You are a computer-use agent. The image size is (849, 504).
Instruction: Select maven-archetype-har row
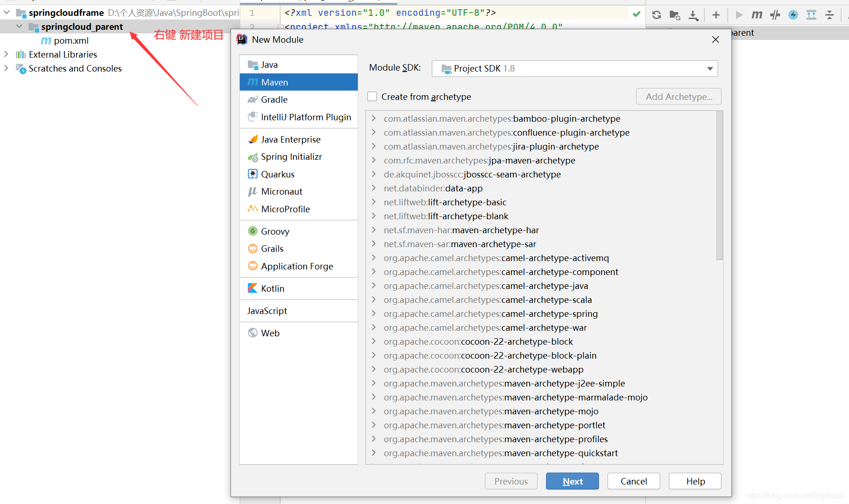click(x=541, y=230)
